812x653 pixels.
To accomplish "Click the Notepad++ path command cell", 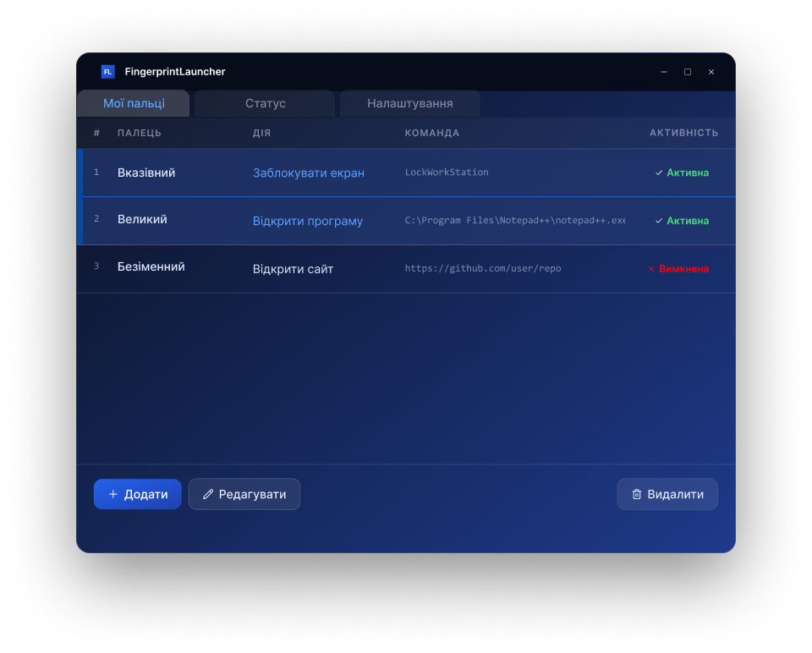I will [x=515, y=221].
